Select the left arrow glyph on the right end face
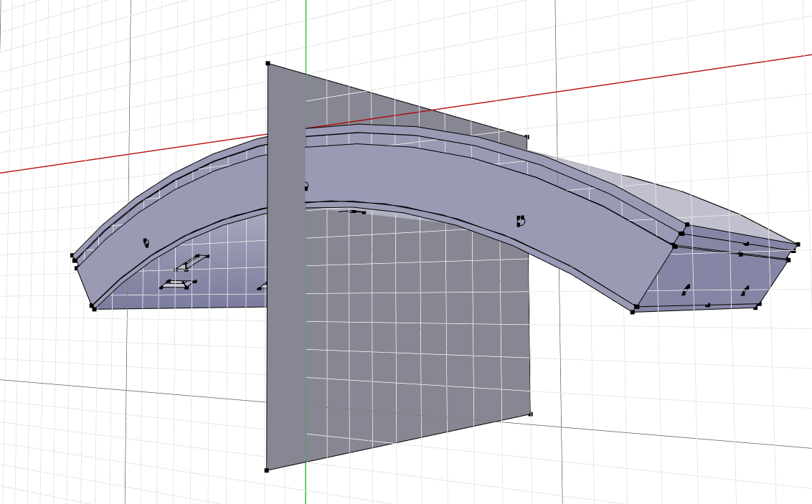 (x=686, y=290)
